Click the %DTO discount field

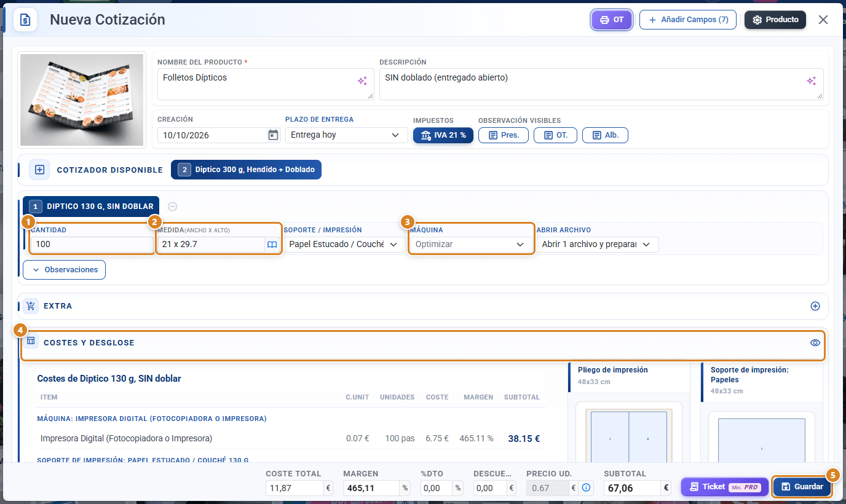pyautogui.click(x=437, y=488)
